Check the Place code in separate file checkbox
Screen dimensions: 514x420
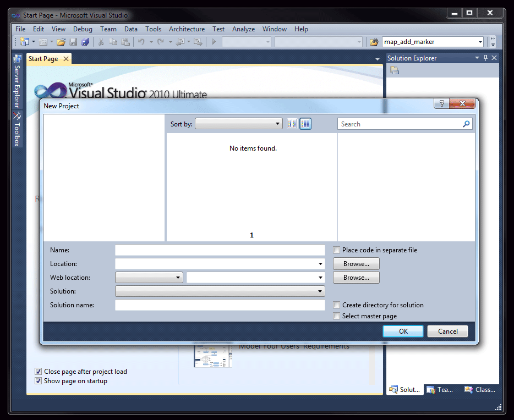[336, 250]
